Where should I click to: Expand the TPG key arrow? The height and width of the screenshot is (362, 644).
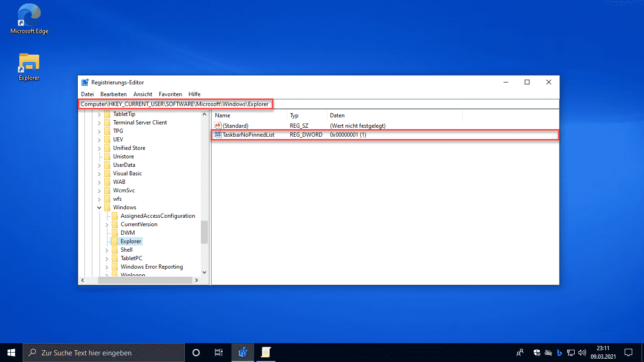click(99, 131)
